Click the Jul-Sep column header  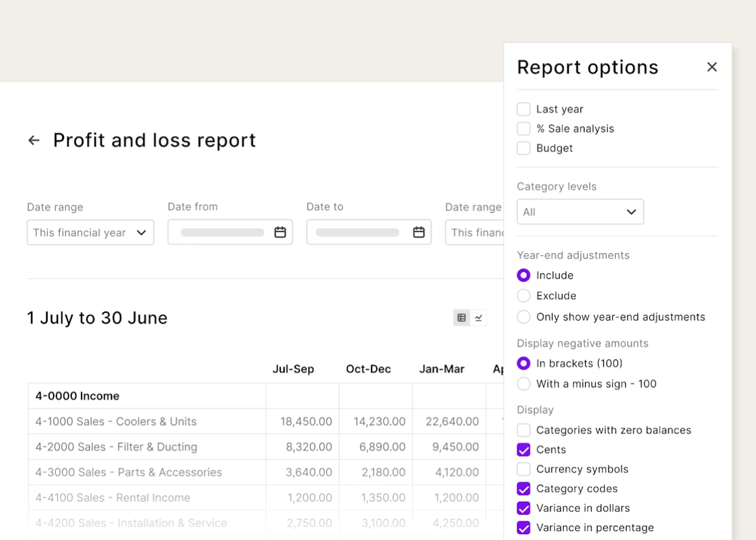(x=293, y=369)
